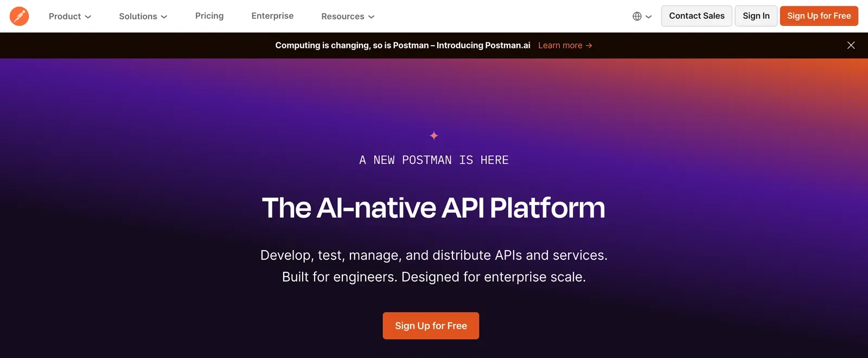Go to the Enterprise page
Viewport: 868px width, 358px height.
tap(272, 16)
